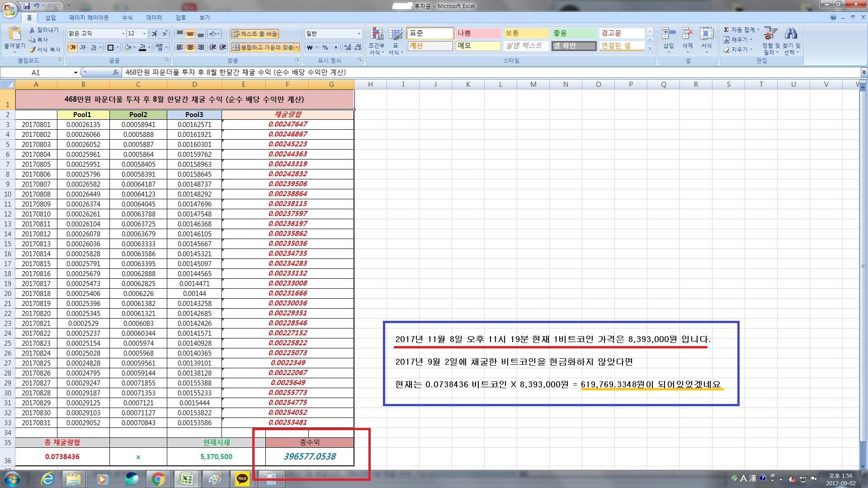Click the Save floppy icon in quick access toolbar
The width and height of the screenshot is (868, 488).
(27, 6)
